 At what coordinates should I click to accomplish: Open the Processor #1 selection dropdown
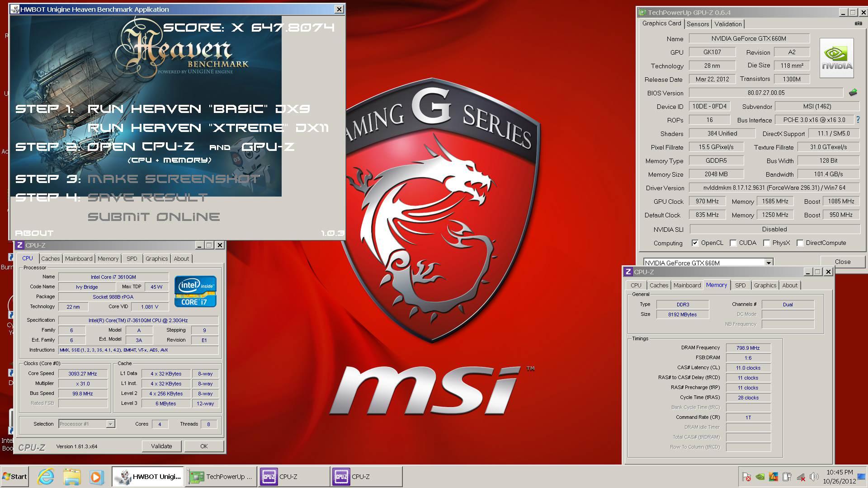[x=110, y=424]
